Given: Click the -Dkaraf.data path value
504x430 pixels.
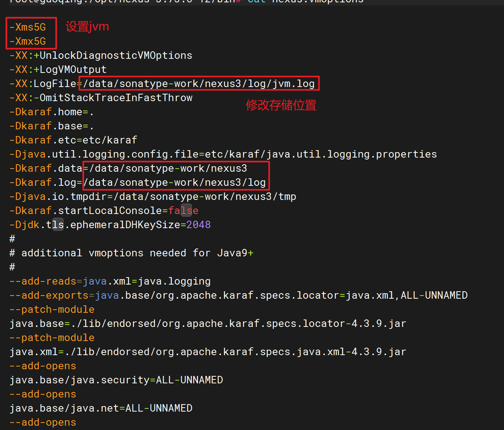Looking at the screenshot, I should tap(168, 168).
